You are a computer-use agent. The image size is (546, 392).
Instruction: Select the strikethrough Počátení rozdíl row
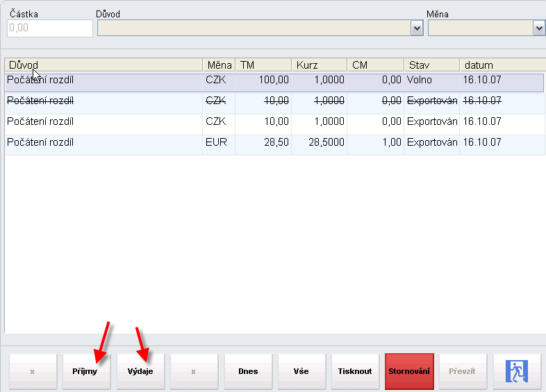point(275,103)
